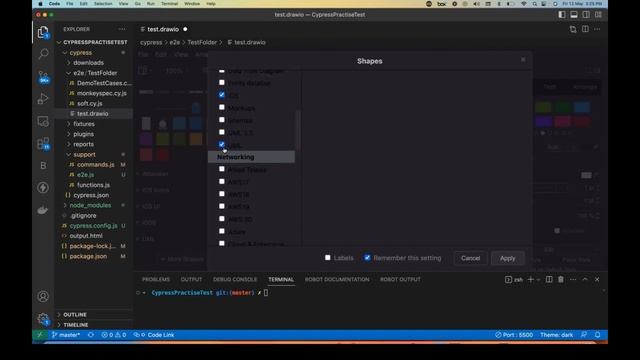Toggle panel layout icon in title bar
This screenshot has width=640, height=360.
(574, 15)
